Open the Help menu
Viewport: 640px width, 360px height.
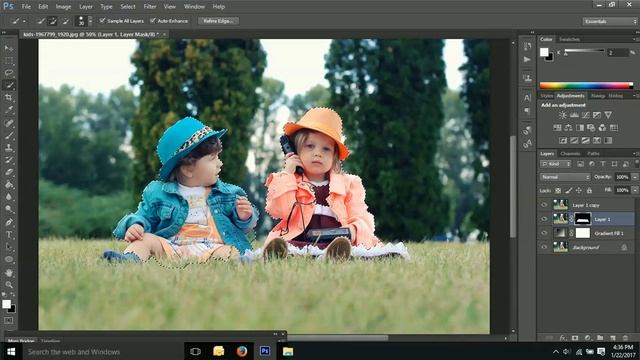(x=218, y=7)
